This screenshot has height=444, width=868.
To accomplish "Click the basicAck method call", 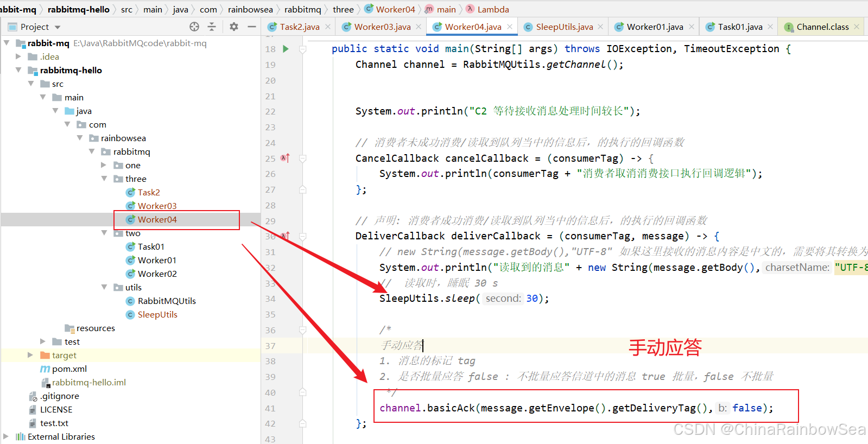I will pyautogui.click(x=451, y=408).
